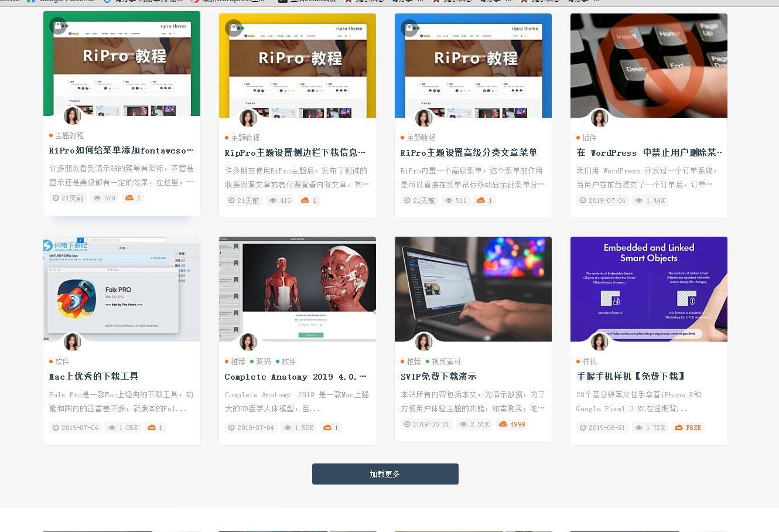Open author avatar on the 高级分类文章菜单 card

click(424, 118)
